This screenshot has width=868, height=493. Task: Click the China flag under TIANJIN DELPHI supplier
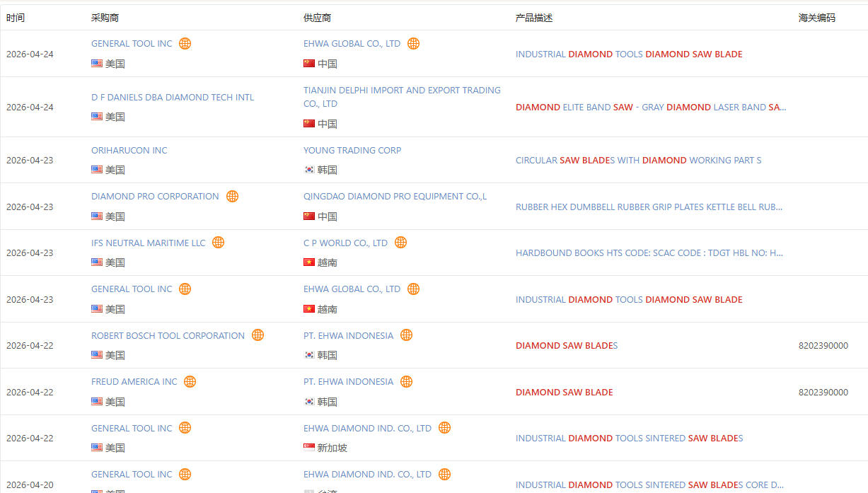(309, 124)
